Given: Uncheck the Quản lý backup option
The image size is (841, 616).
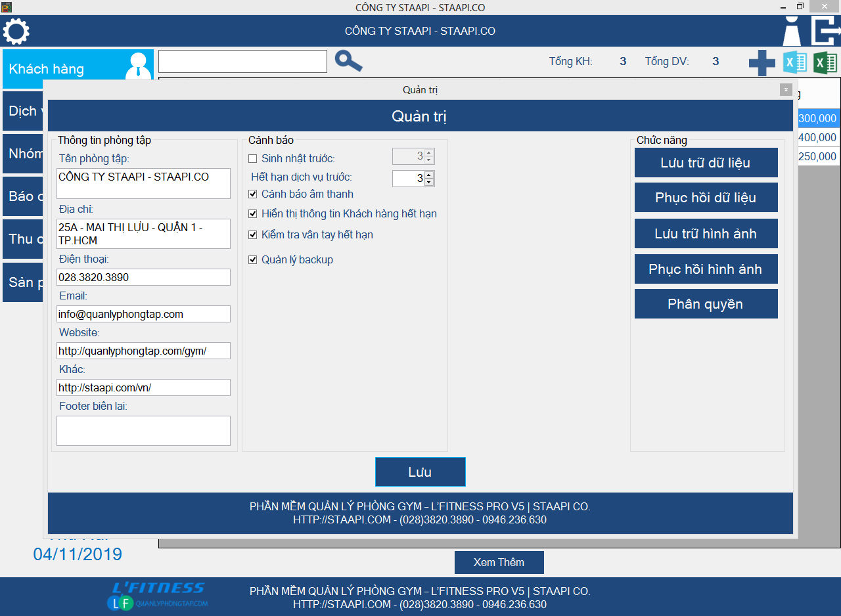Looking at the screenshot, I should click(x=253, y=260).
